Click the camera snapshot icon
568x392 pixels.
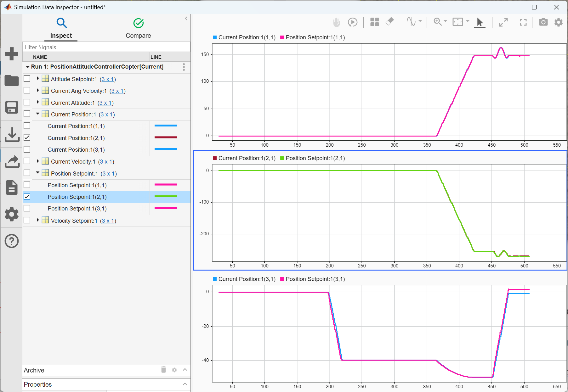pyautogui.click(x=543, y=22)
